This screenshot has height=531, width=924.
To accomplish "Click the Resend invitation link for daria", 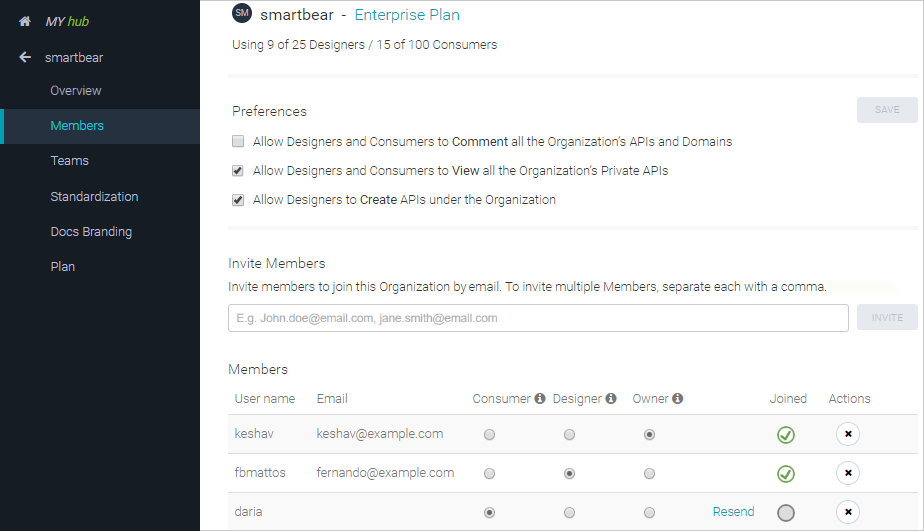I will (x=733, y=512).
